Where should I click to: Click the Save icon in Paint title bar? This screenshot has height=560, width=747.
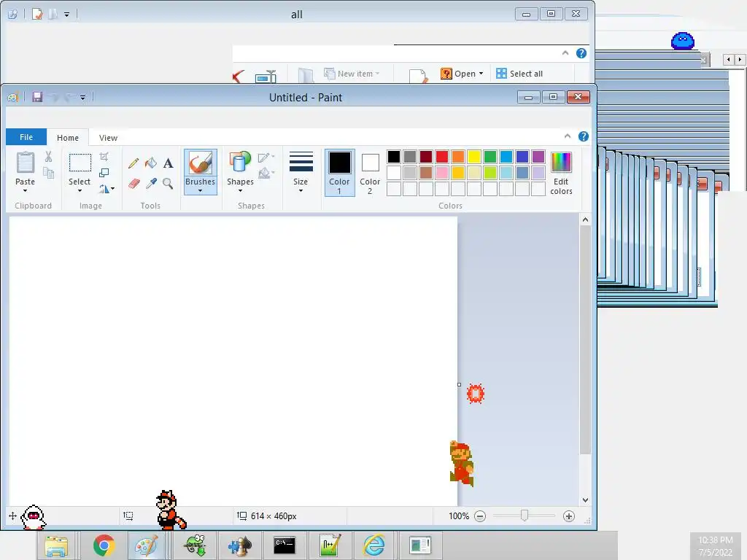[37, 97]
